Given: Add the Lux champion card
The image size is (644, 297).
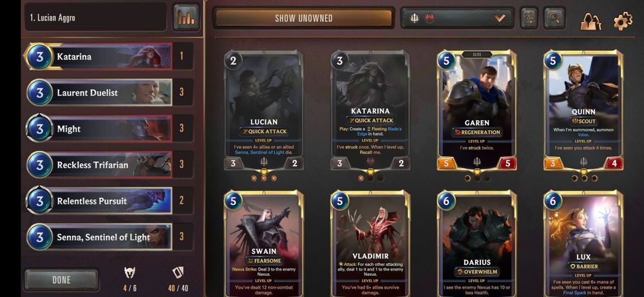Looking at the screenshot, I should click(583, 244).
